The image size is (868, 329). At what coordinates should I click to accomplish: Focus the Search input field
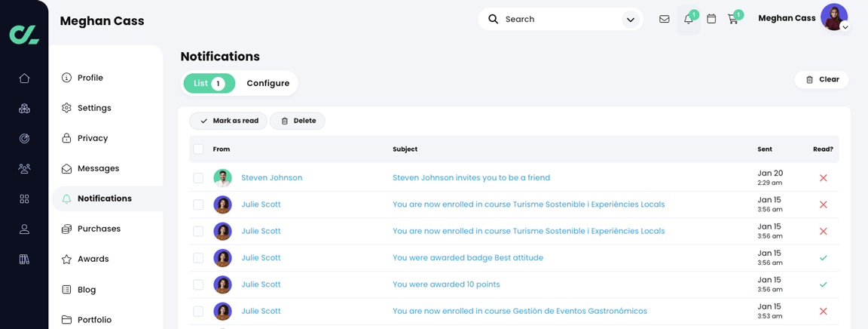561,20
